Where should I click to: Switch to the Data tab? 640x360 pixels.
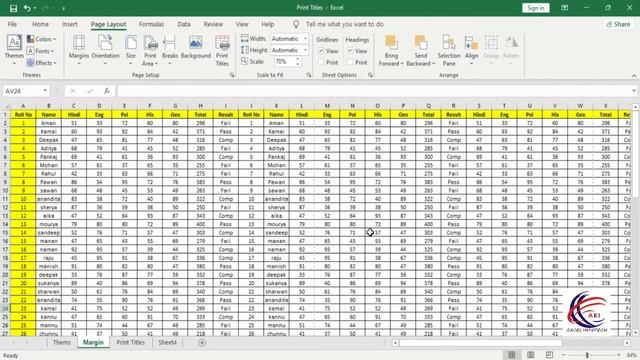pos(184,24)
